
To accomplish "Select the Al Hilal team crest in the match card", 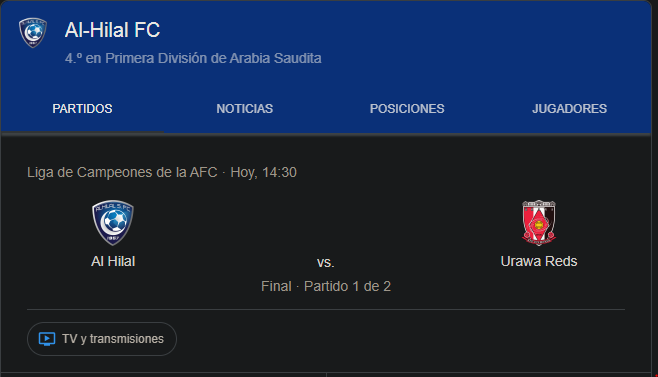I will click(113, 223).
